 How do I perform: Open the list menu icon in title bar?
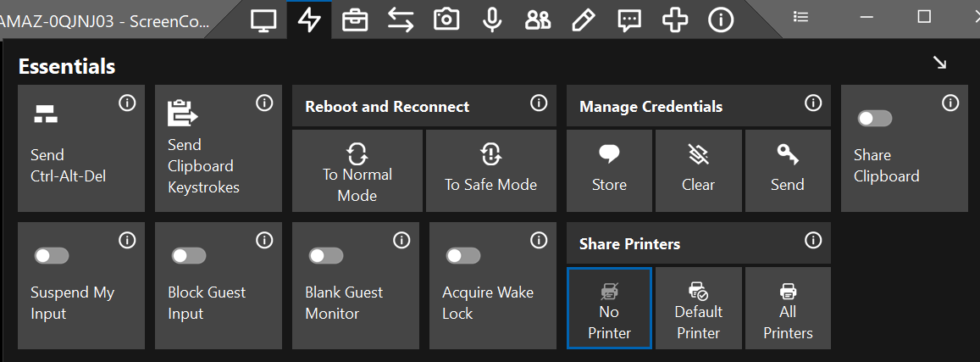pos(801,17)
